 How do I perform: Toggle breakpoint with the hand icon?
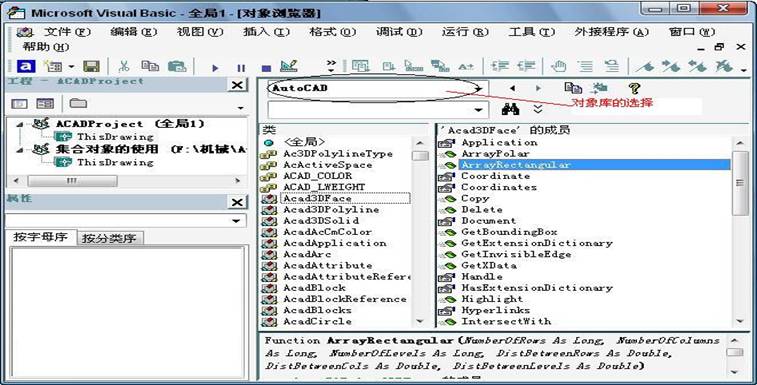tap(559, 66)
